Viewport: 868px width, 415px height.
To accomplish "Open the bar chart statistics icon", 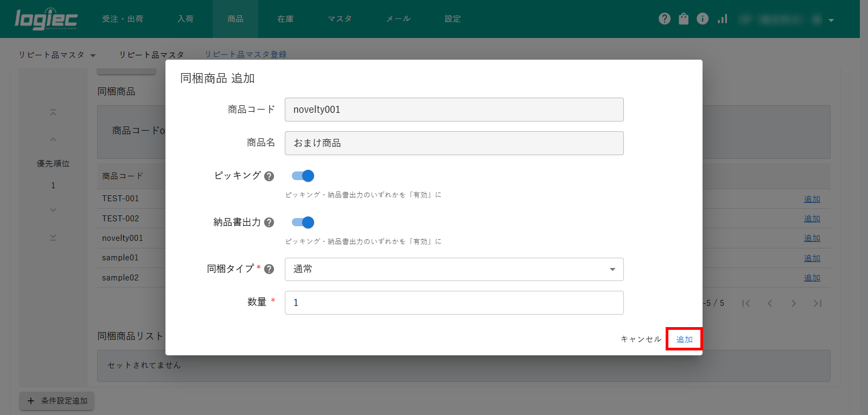I will [x=722, y=19].
